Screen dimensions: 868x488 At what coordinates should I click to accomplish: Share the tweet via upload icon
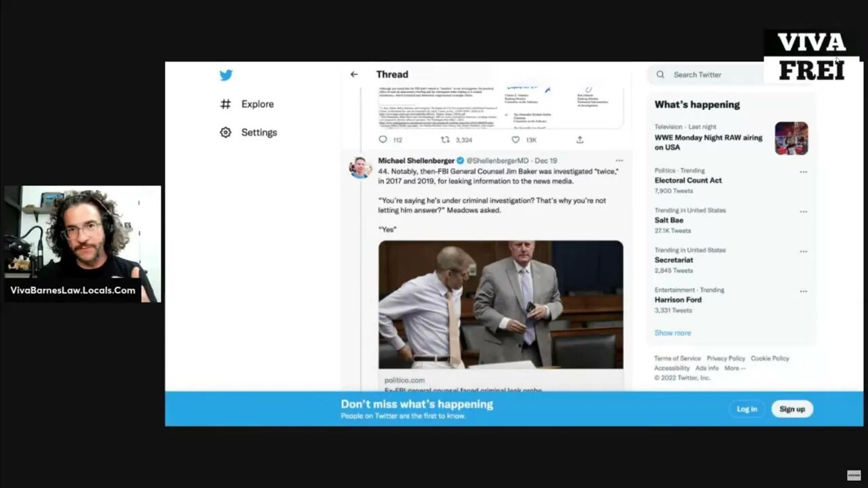coord(580,140)
